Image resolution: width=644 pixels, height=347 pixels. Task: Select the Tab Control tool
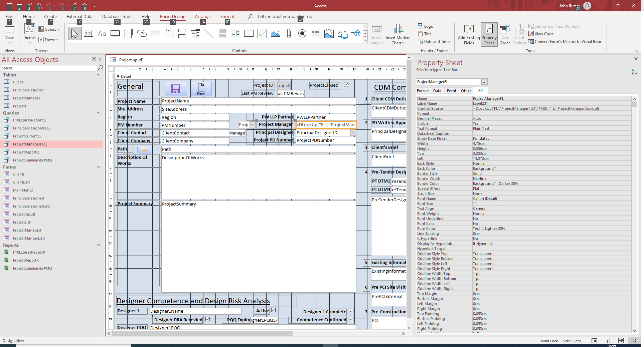click(129, 33)
